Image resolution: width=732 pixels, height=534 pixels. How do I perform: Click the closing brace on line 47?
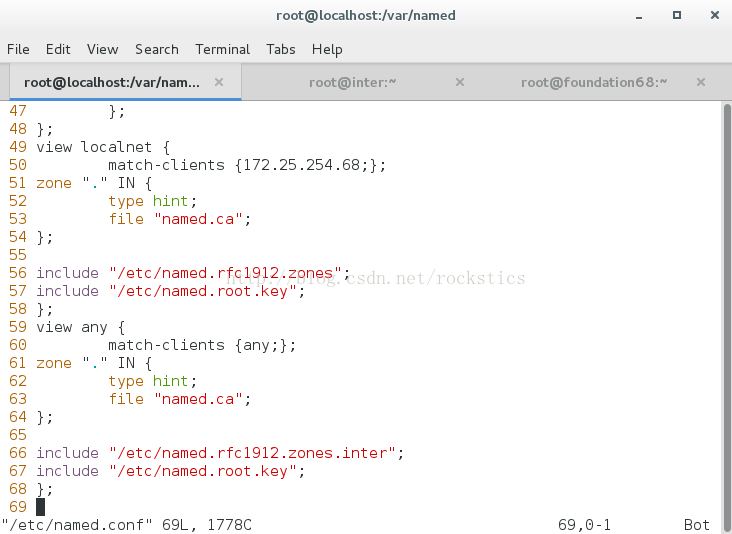(117, 111)
